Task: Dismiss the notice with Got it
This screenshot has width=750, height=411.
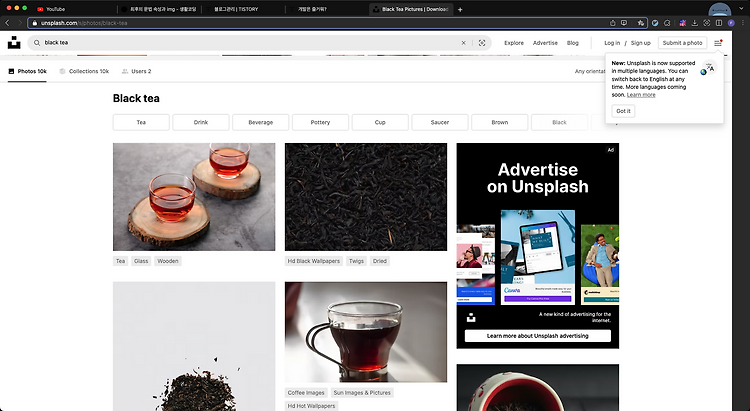Action: click(623, 111)
